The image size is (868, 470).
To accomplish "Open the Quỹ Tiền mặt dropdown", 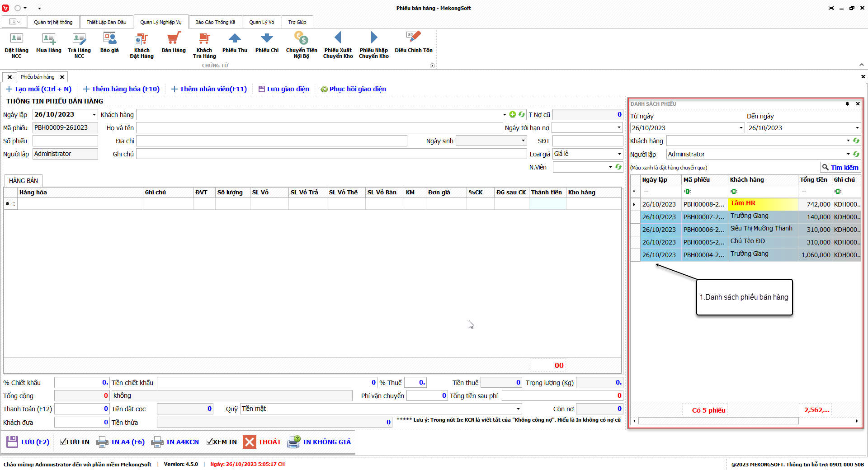I will click(x=518, y=409).
